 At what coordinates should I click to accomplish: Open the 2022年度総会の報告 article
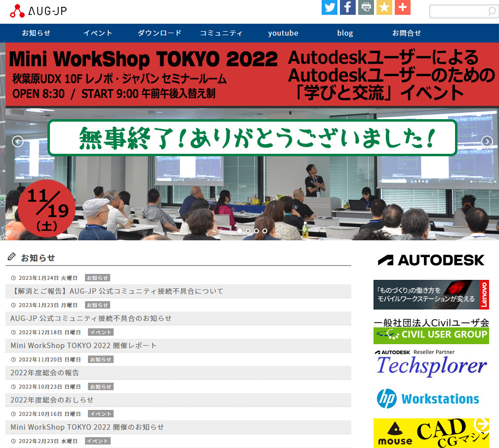point(178,372)
